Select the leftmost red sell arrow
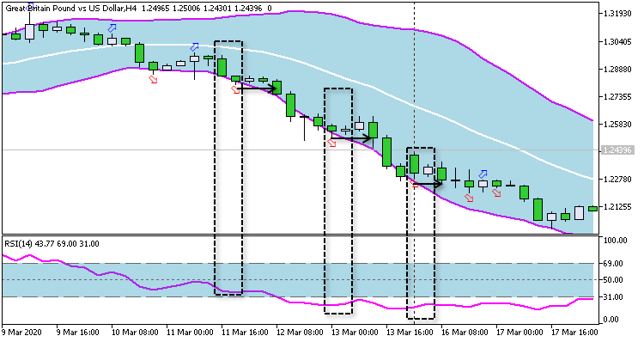644x342 pixels. tap(153, 79)
